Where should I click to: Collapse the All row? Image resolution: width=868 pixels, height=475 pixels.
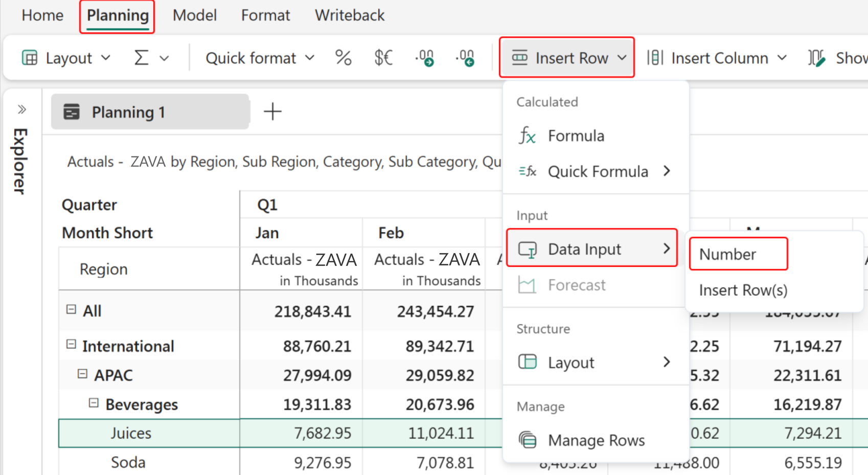click(x=71, y=309)
